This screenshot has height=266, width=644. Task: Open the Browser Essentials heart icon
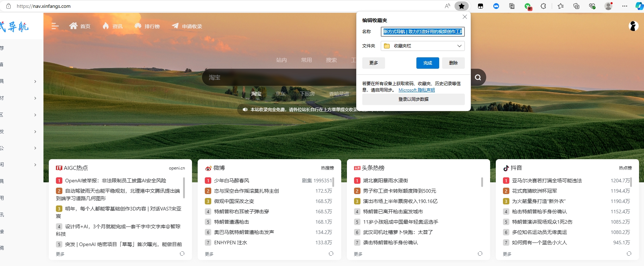pos(592,6)
